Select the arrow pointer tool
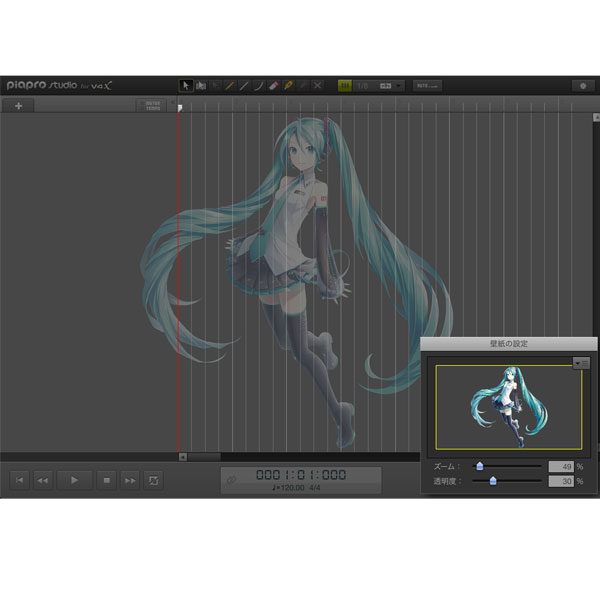 tap(186, 86)
